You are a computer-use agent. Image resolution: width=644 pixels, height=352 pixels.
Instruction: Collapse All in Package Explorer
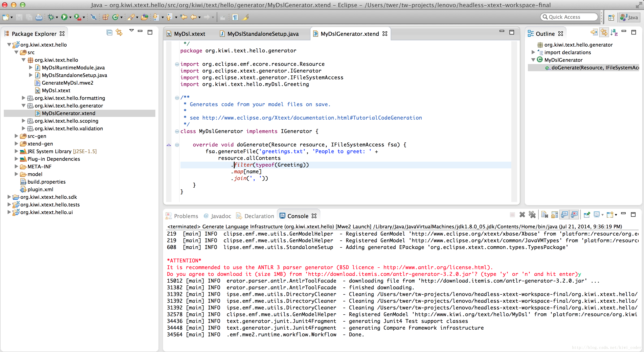[109, 32]
